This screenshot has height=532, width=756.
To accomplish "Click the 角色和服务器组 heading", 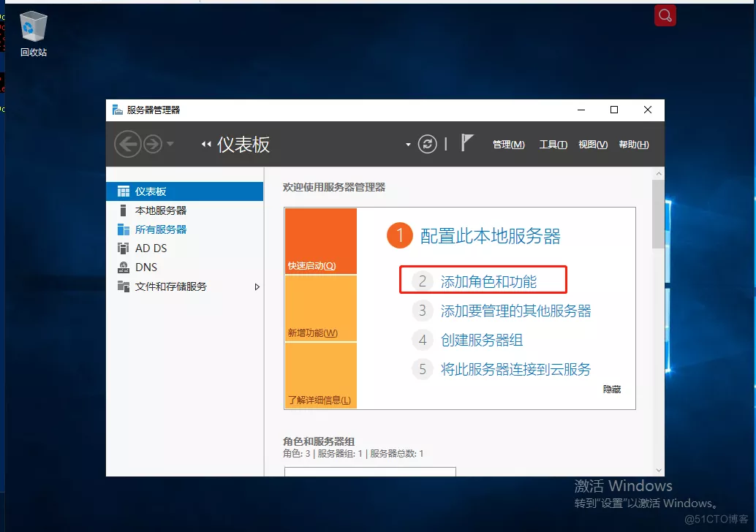I will [x=319, y=441].
